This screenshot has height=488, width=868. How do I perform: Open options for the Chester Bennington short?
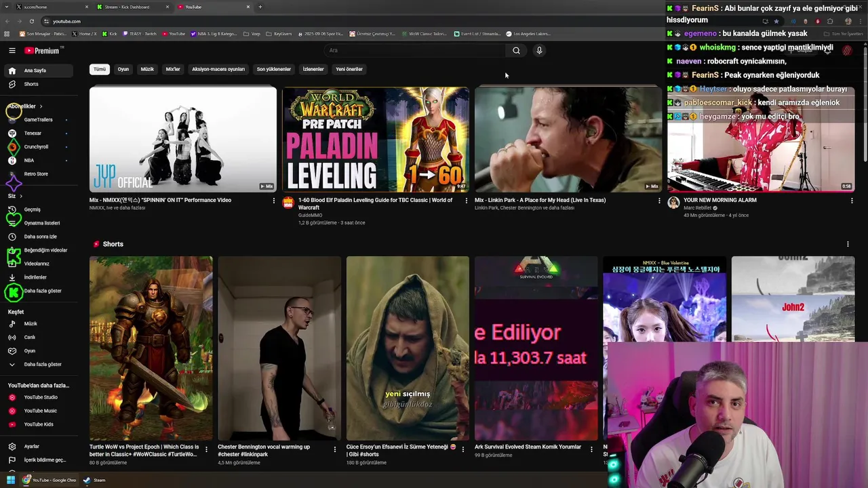(334, 449)
